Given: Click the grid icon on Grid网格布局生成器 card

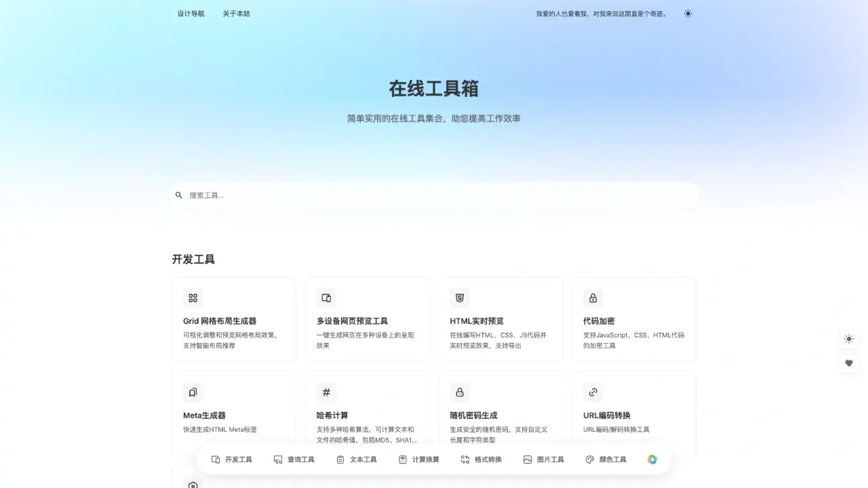Looking at the screenshot, I should point(193,298).
